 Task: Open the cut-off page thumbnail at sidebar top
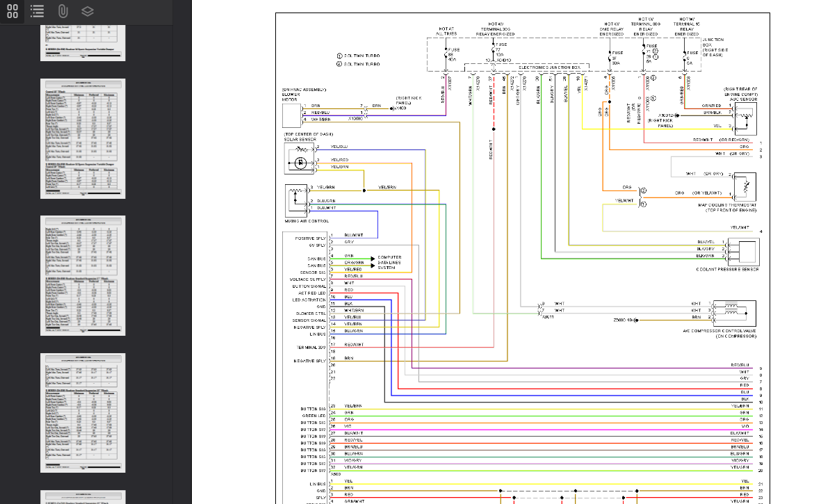83,43
